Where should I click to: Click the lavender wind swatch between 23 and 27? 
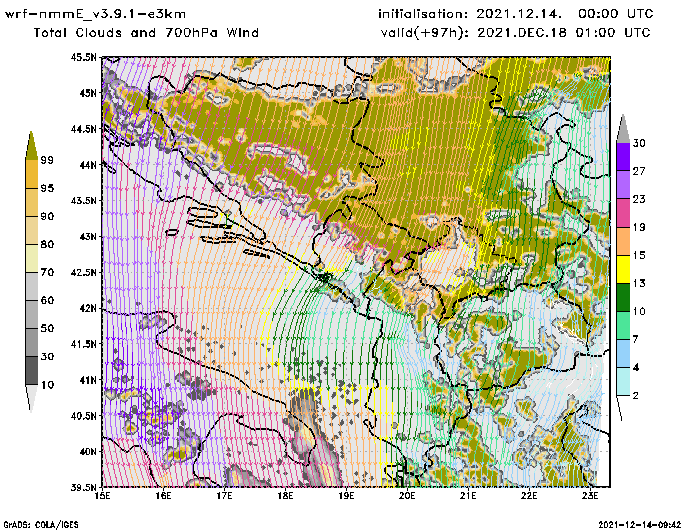(x=623, y=185)
